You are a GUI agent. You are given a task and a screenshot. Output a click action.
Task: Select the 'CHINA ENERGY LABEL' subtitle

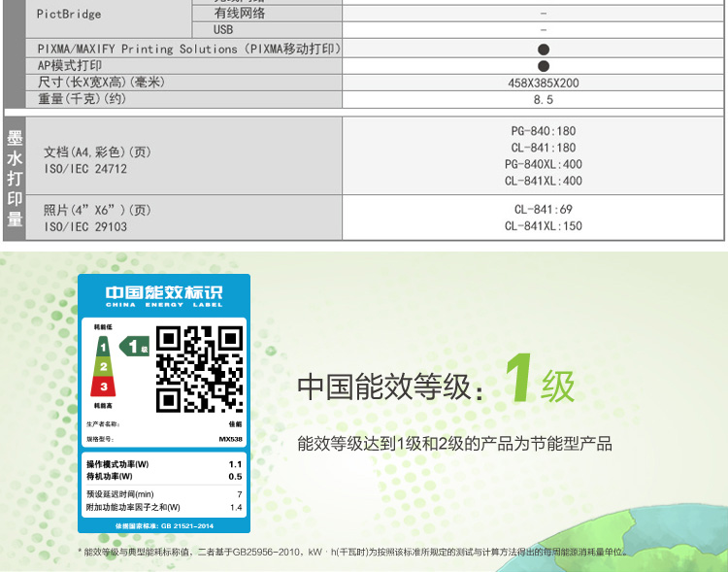(x=164, y=305)
